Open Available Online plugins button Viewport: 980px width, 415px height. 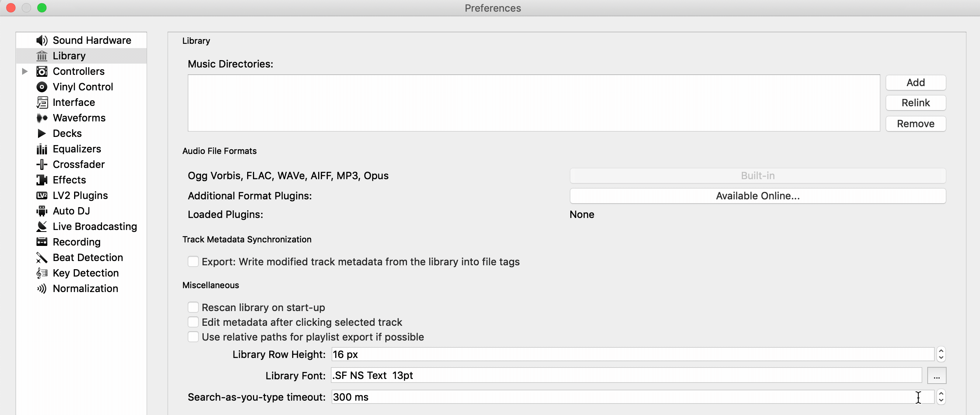[758, 196]
